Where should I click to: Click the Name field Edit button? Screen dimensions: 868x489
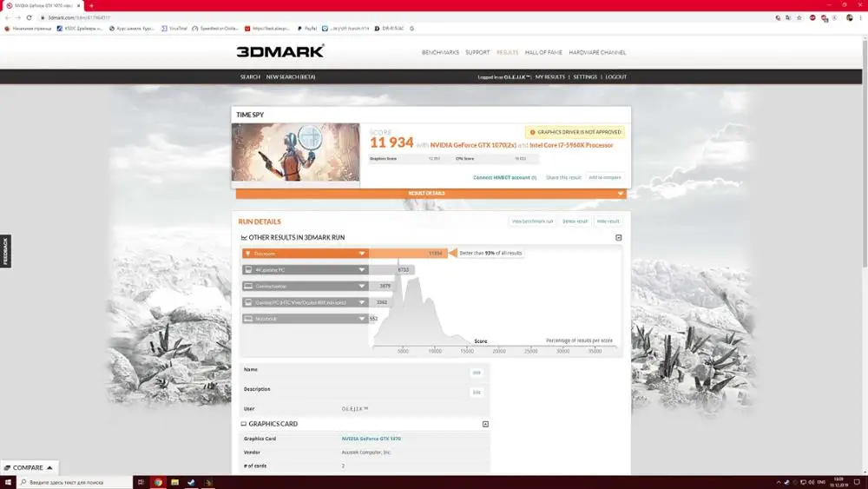476,373
